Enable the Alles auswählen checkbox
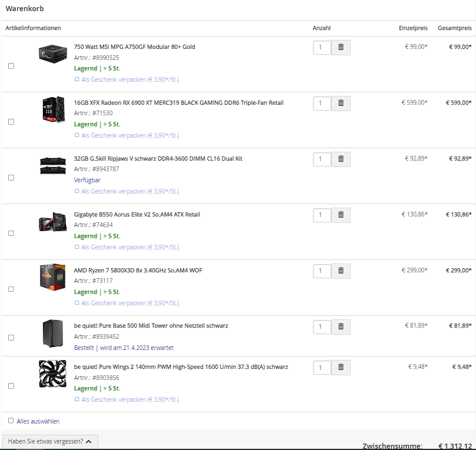This screenshot has height=450, width=476. pyautogui.click(x=11, y=421)
